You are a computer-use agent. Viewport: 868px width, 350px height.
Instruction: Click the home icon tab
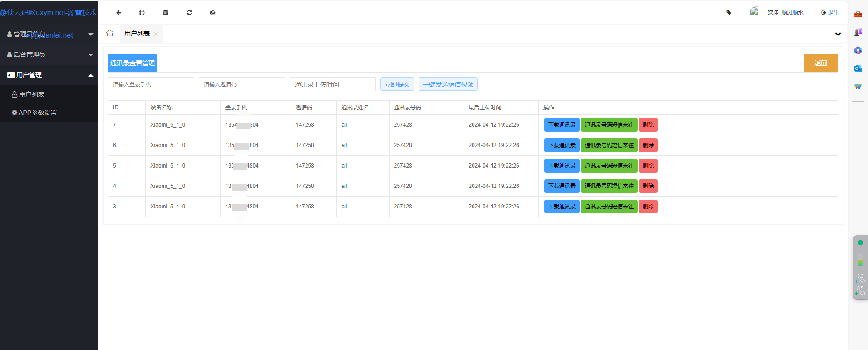tap(110, 33)
